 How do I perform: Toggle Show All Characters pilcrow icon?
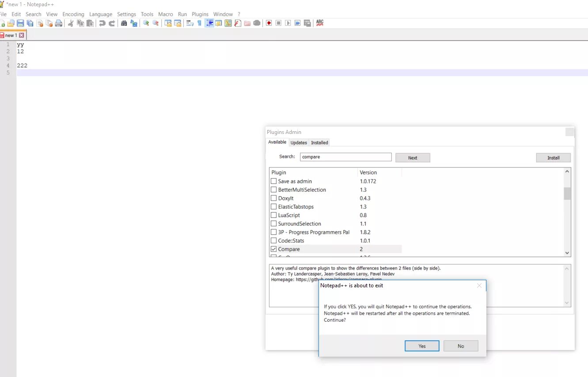point(199,23)
